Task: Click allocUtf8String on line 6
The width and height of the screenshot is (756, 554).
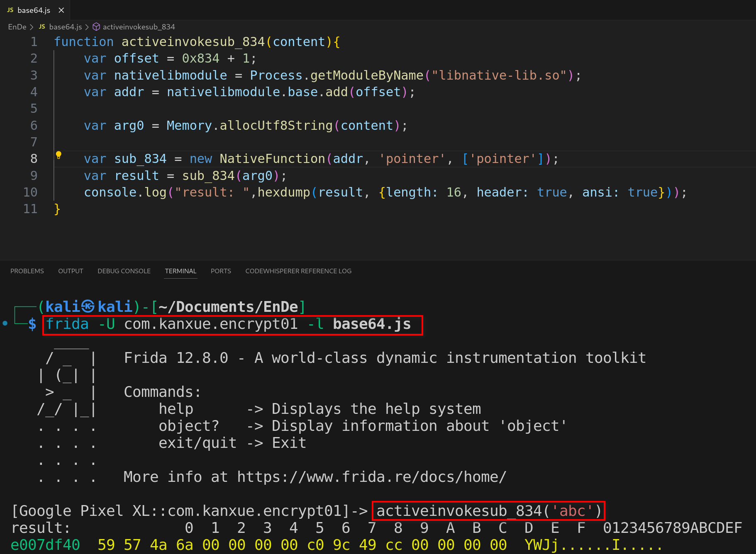Action: pos(276,126)
